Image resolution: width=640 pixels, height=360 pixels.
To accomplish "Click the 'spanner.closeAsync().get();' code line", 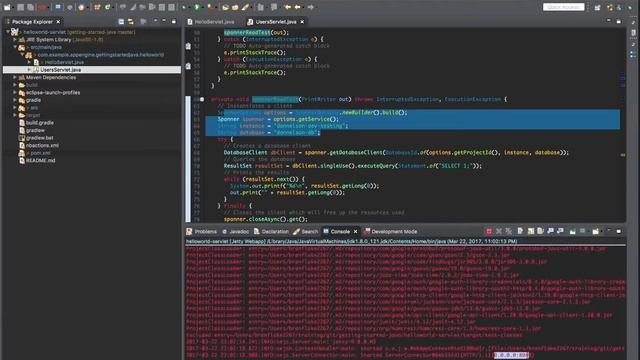I will (265, 219).
